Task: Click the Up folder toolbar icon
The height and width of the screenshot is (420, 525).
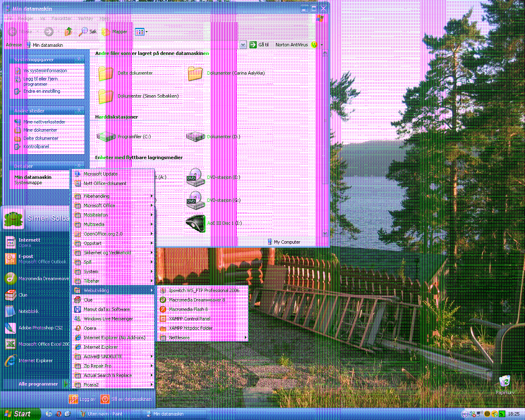Action: pyautogui.click(x=68, y=32)
